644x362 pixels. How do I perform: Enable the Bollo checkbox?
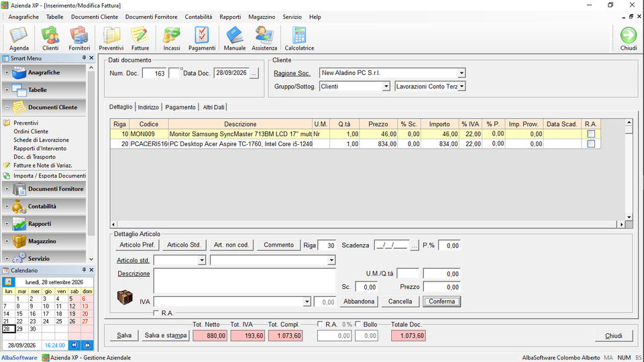[x=358, y=324]
